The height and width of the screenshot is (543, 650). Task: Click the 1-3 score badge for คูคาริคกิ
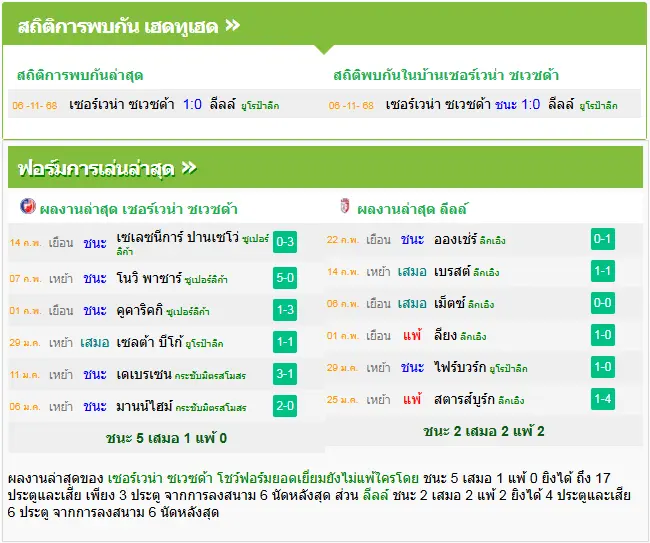[285, 310]
